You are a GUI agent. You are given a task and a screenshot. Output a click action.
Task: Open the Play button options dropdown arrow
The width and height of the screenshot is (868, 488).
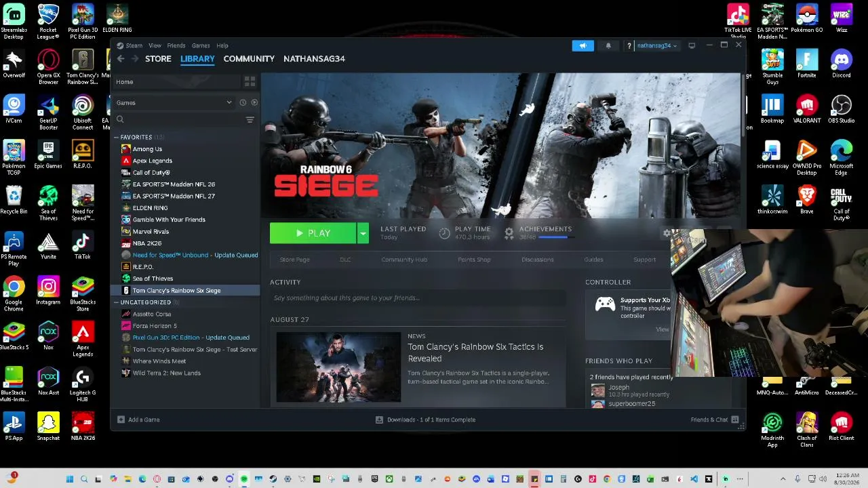tap(363, 233)
